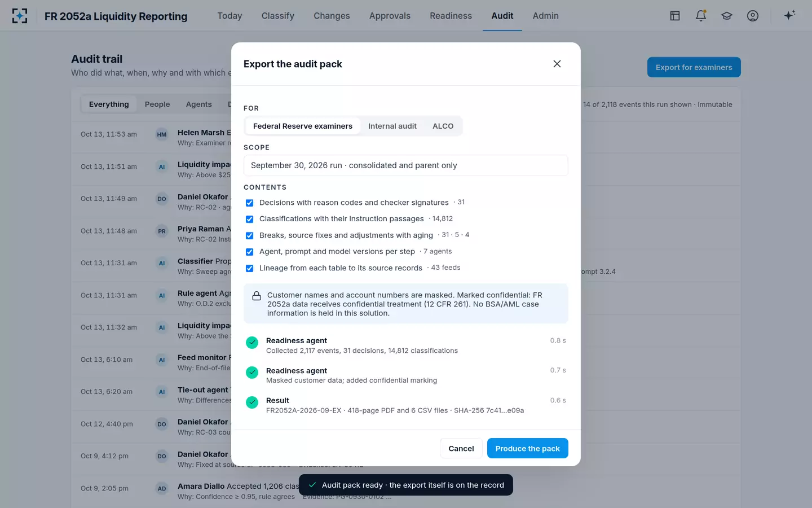Go to the Readiness tab
The image size is (812, 508).
(x=451, y=16)
